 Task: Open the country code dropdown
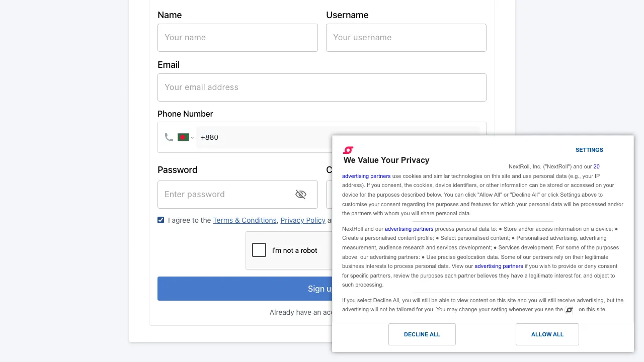tap(192, 137)
